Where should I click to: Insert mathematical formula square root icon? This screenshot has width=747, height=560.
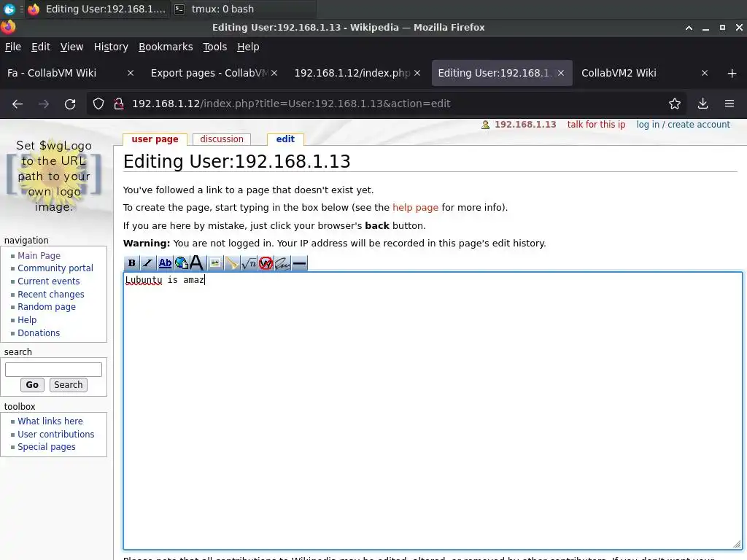[249, 262]
